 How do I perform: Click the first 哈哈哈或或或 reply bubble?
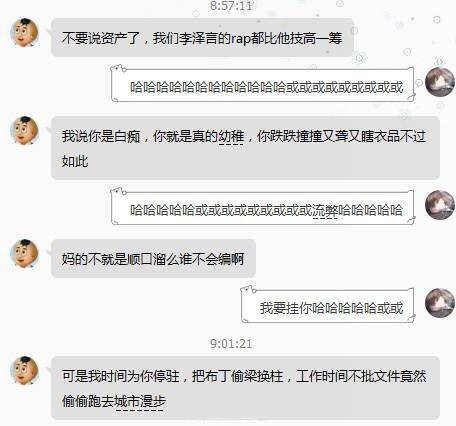tap(263, 84)
